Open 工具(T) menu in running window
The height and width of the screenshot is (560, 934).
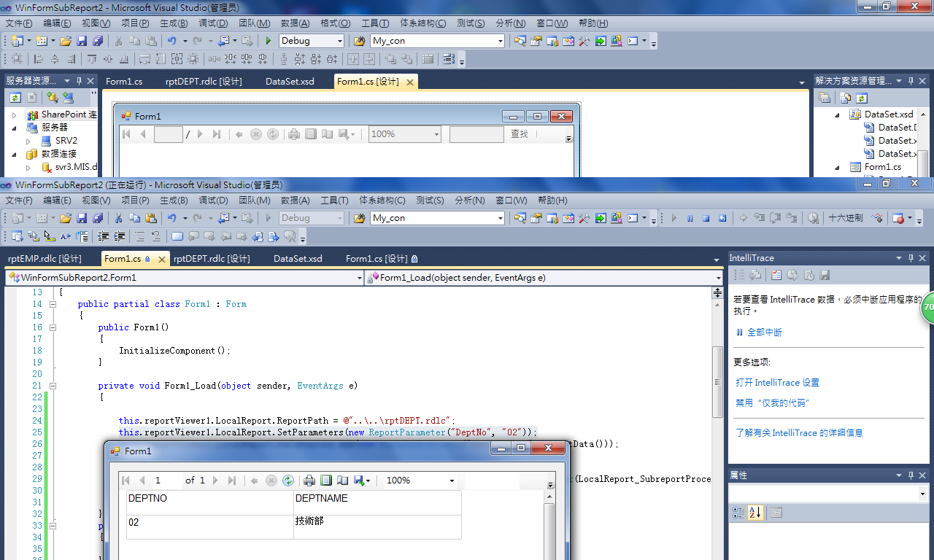click(x=334, y=201)
